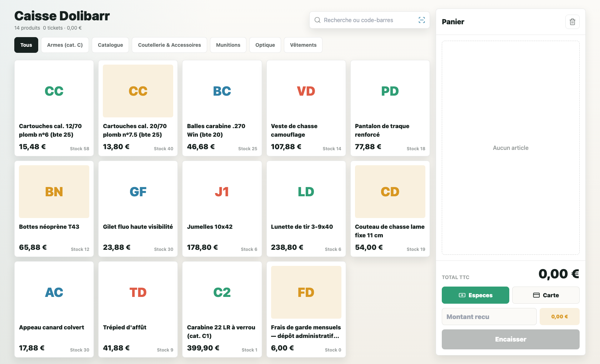Click the TOTAL TTC label
600x364 pixels.
(455, 277)
